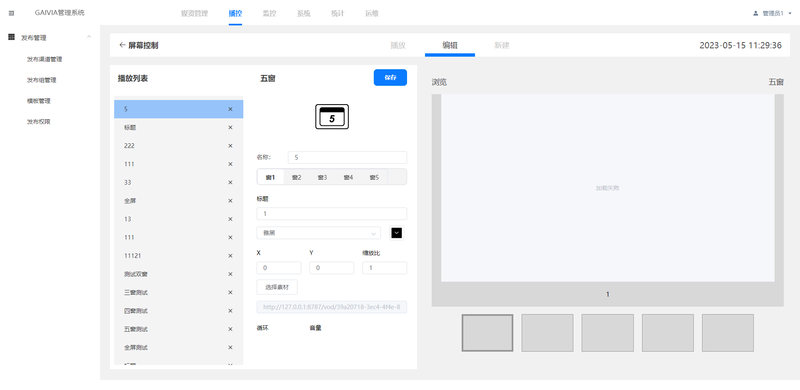
Task: Switch to the 编辑 tab
Action: tap(450, 45)
